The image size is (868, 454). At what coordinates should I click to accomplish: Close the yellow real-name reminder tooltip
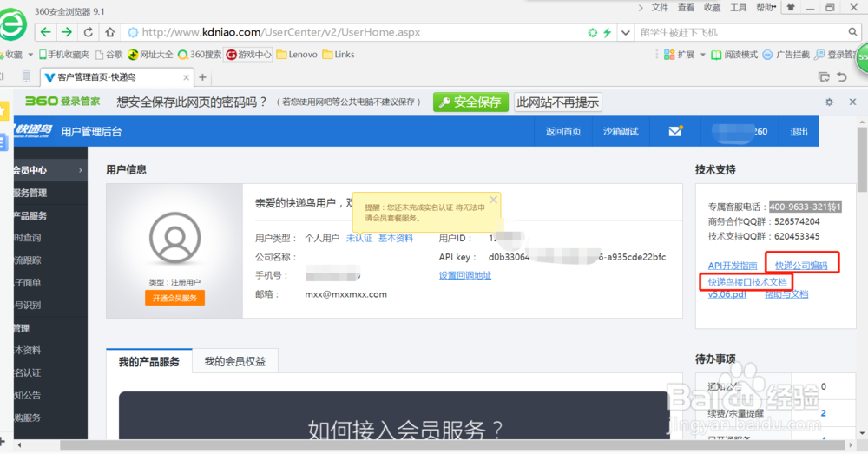click(493, 200)
